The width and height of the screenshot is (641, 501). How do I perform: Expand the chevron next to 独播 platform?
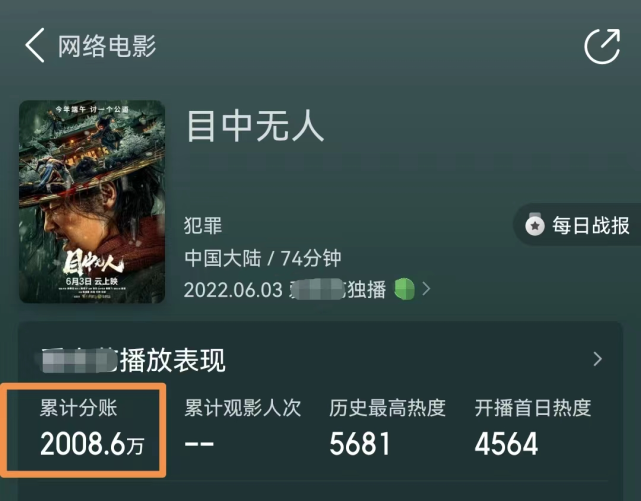(426, 289)
